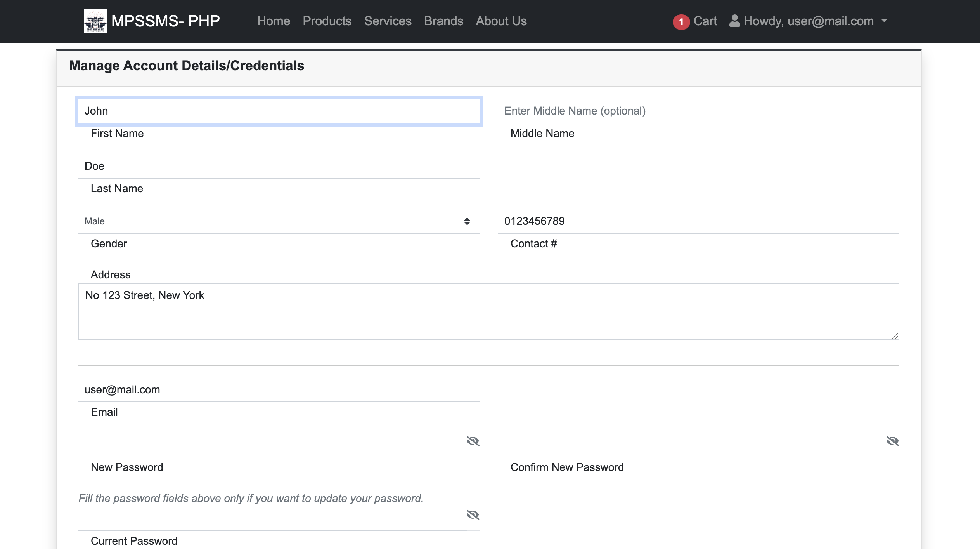This screenshot has width=980, height=549.
Task: Click the Contact # field with 0123456789
Action: [x=698, y=221]
